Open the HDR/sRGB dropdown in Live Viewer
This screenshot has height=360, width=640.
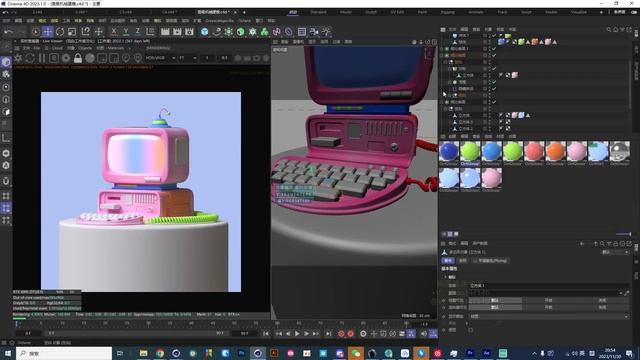point(161,58)
